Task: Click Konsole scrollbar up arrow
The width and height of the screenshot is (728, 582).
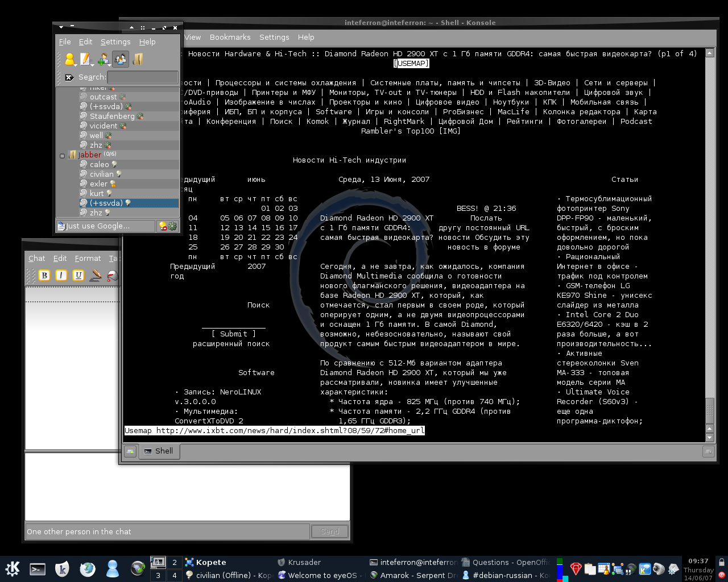Action: pyautogui.click(x=710, y=53)
